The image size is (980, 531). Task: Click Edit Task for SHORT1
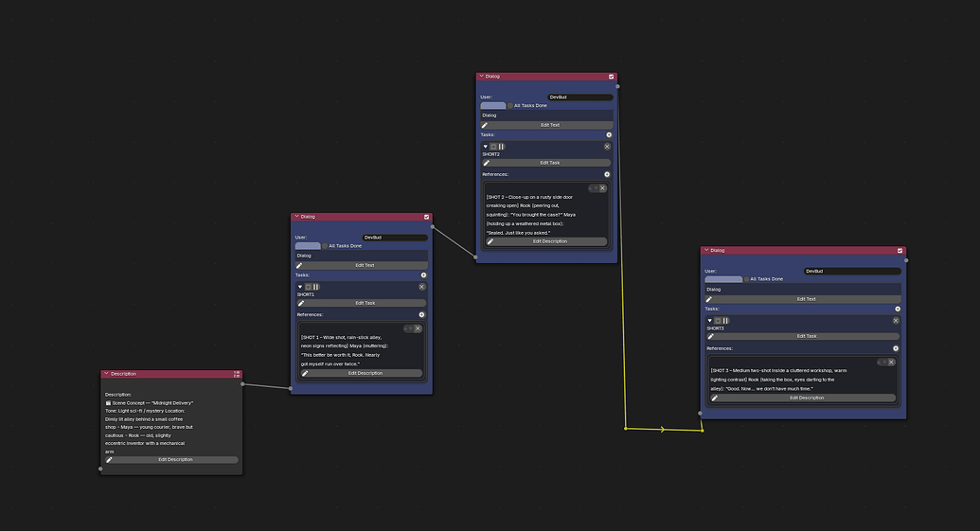point(362,303)
